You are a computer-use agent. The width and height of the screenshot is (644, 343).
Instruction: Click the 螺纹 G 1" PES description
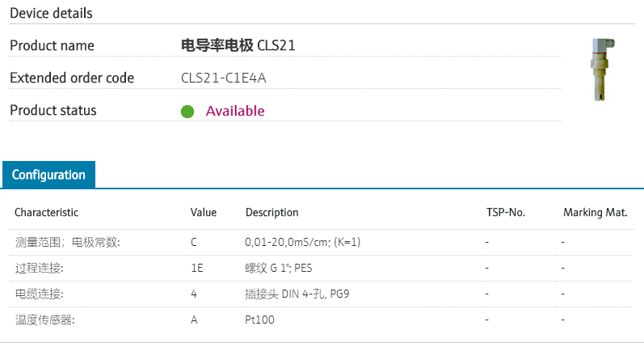279,268
